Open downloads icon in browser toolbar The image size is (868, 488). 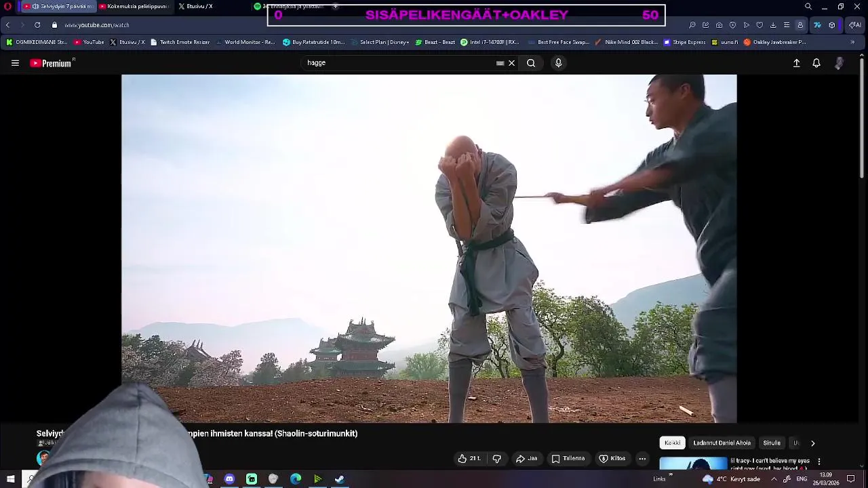pyautogui.click(x=773, y=25)
